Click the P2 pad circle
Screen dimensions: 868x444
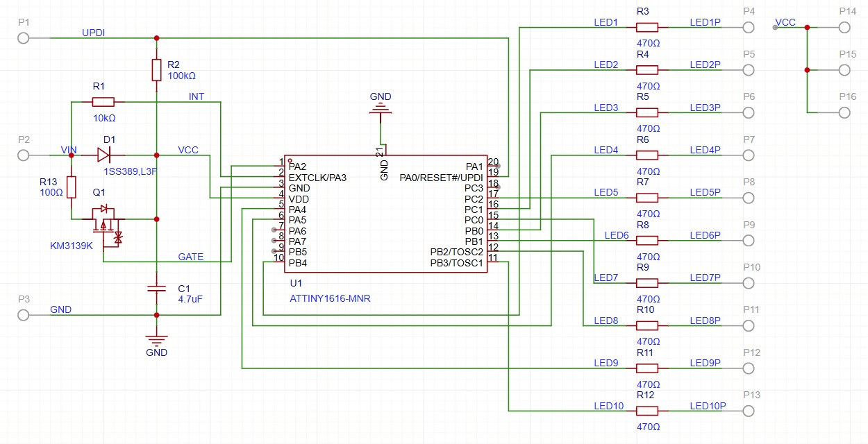24,154
